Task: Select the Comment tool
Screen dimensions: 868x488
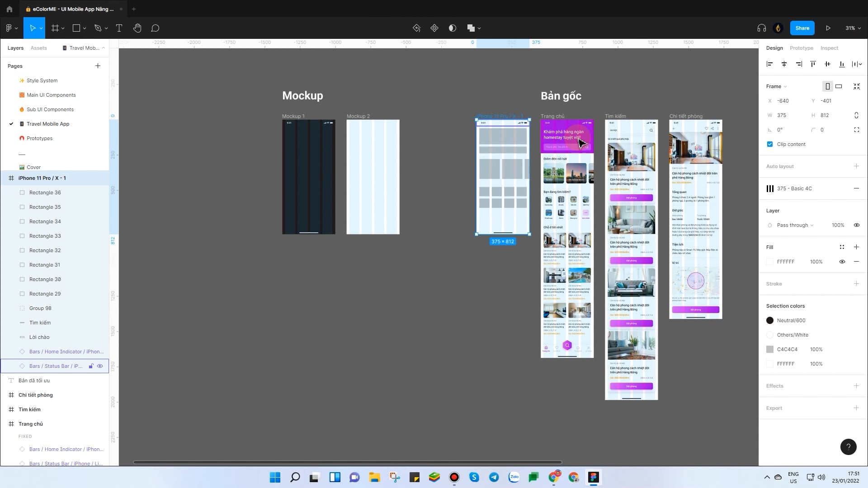Action: click(155, 28)
